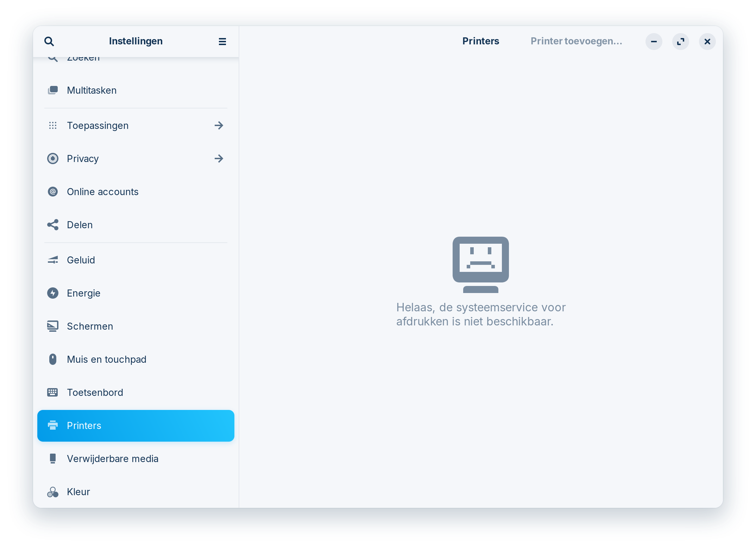Image resolution: width=756 pixels, height=548 pixels.
Task: Maximize the settings window
Action: pyautogui.click(x=680, y=42)
